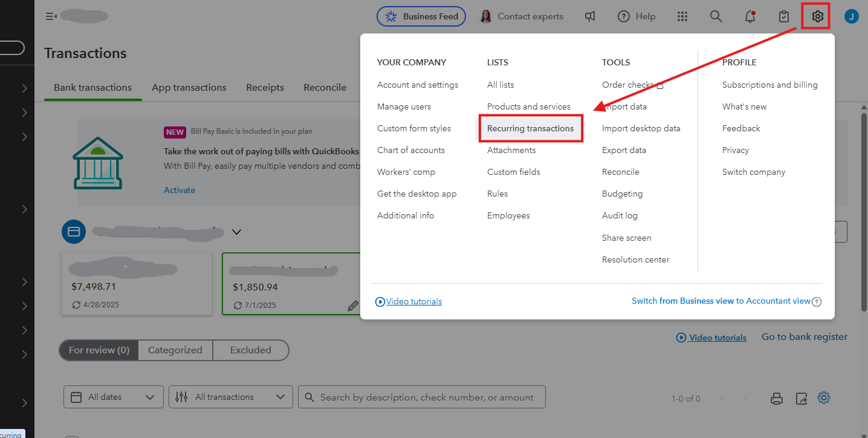Select the $1,850.94 account card
Image resolution: width=868 pixels, height=438 pixels.
(291, 284)
